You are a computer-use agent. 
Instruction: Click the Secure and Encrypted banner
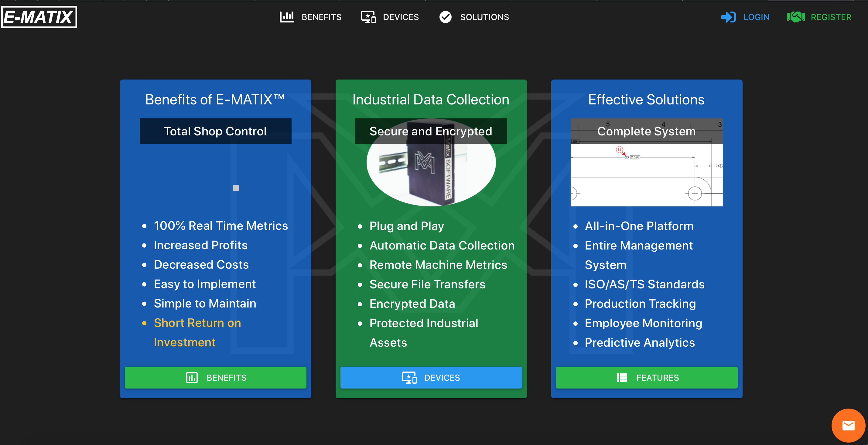[x=431, y=131]
